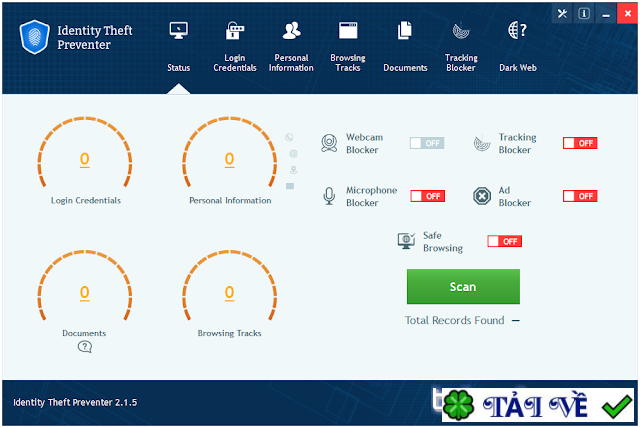Image resolution: width=640 pixels, height=428 pixels.
Task: Switch to Personal Information tab label
Action: coord(291,63)
